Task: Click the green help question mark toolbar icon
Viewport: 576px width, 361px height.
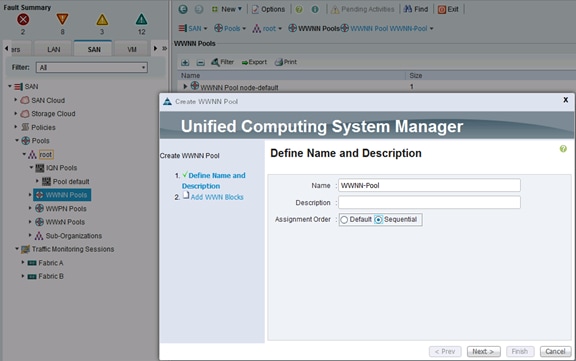Action: coord(299,10)
